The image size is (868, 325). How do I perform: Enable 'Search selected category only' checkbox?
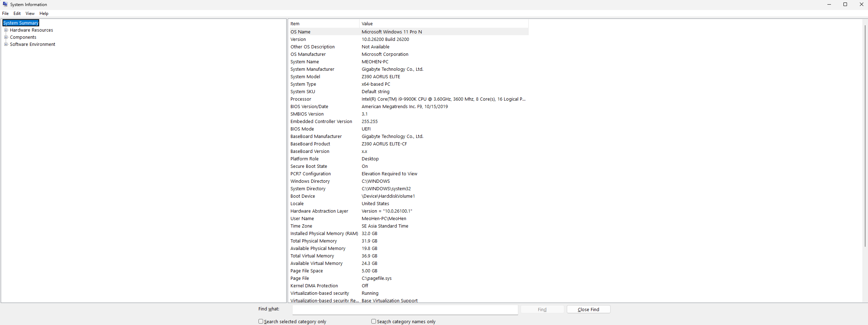click(261, 321)
